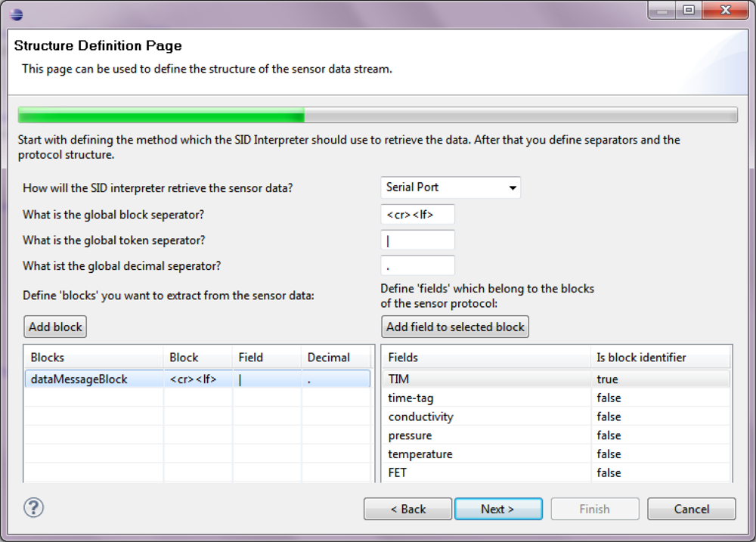
Task: Click the Add block button
Action: click(55, 327)
